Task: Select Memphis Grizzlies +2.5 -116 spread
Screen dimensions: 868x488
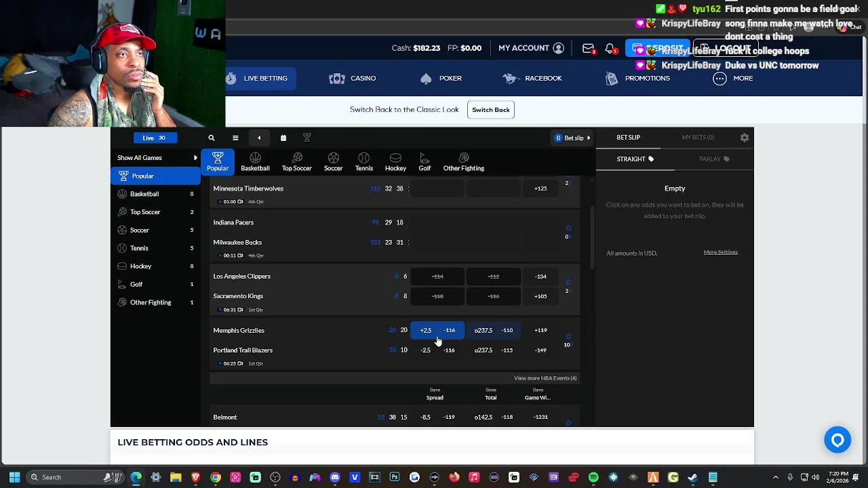Action: click(437, 331)
